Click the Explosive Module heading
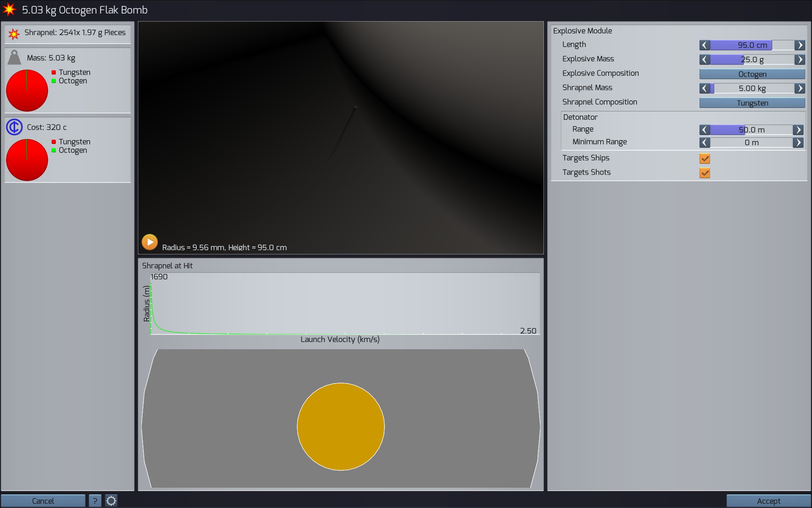 point(582,31)
